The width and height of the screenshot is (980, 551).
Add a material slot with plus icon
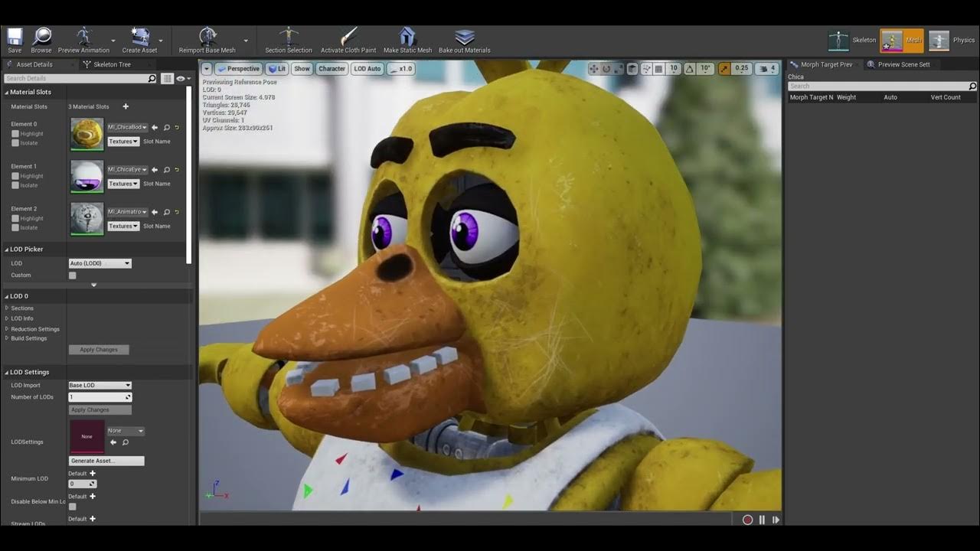tap(126, 106)
